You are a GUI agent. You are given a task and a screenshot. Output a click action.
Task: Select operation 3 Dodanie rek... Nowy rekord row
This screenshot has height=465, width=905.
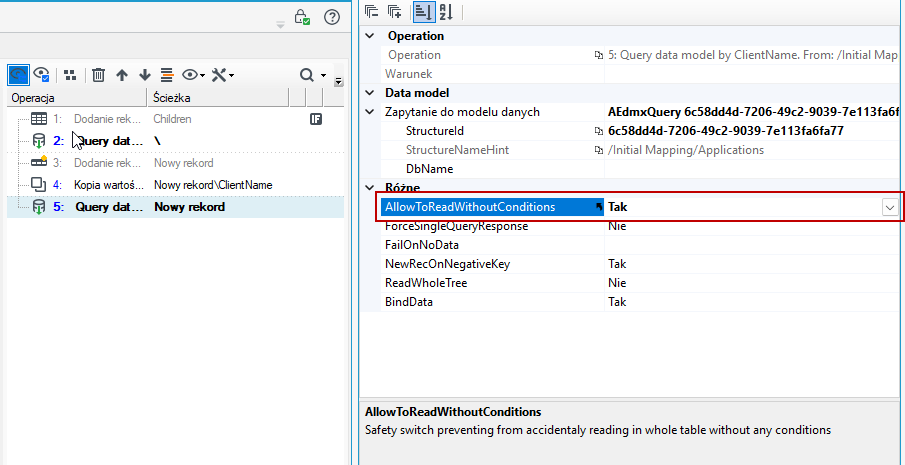pos(175,163)
